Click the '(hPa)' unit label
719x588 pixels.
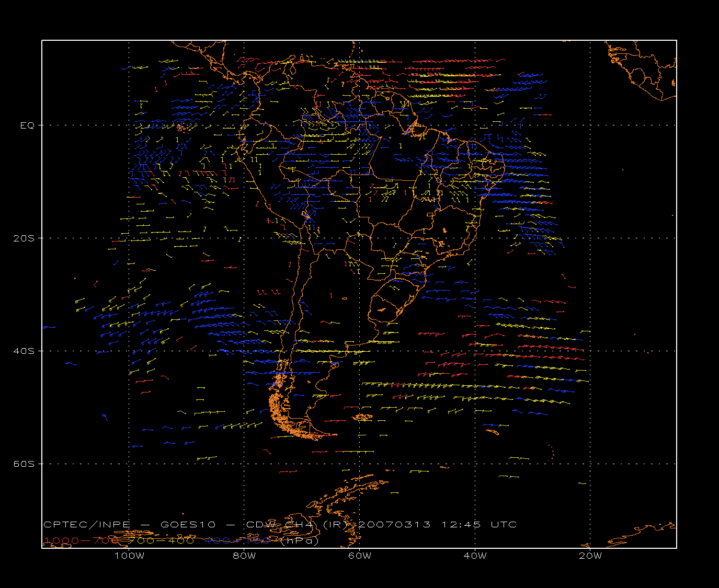pyautogui.click(x=300, y=541)
